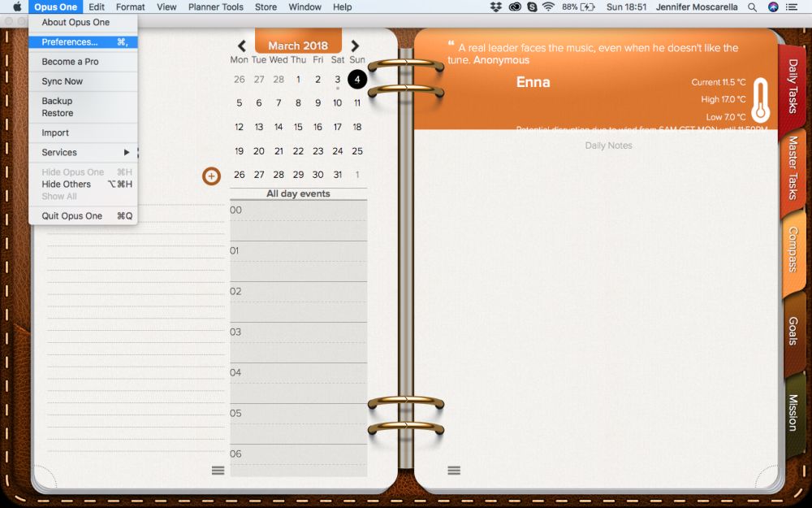The image size is (812, 508).
Task: Open the Goals tab
Action: point(793,331)
